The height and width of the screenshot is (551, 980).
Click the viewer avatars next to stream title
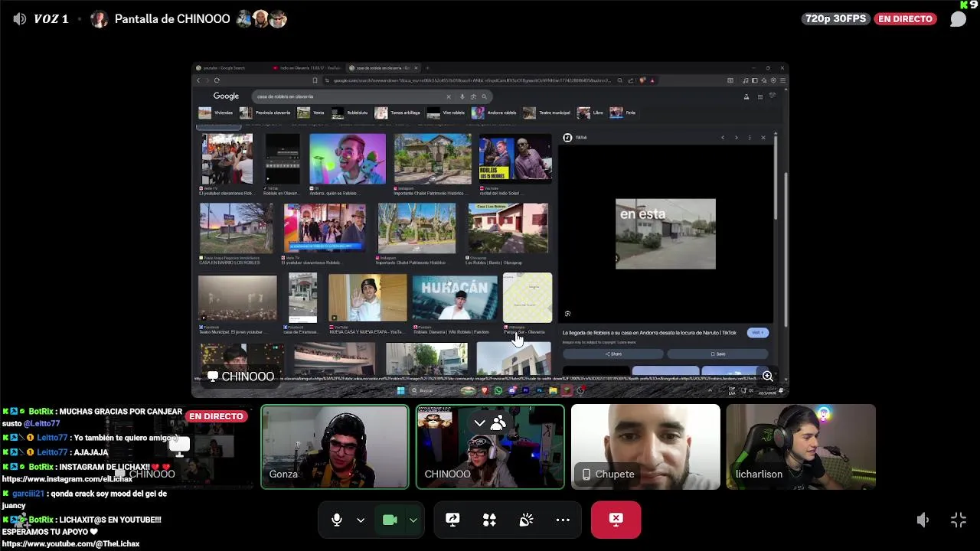click(261, 19)
